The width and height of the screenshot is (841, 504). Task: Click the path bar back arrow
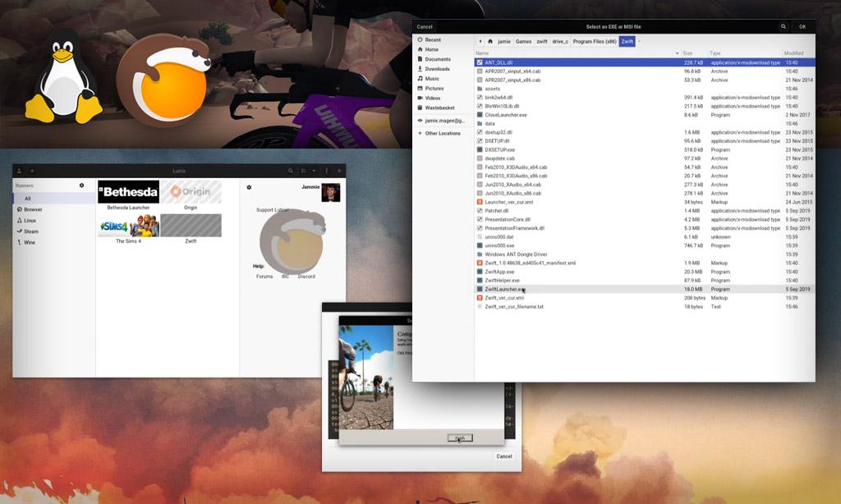click(480, 41)
